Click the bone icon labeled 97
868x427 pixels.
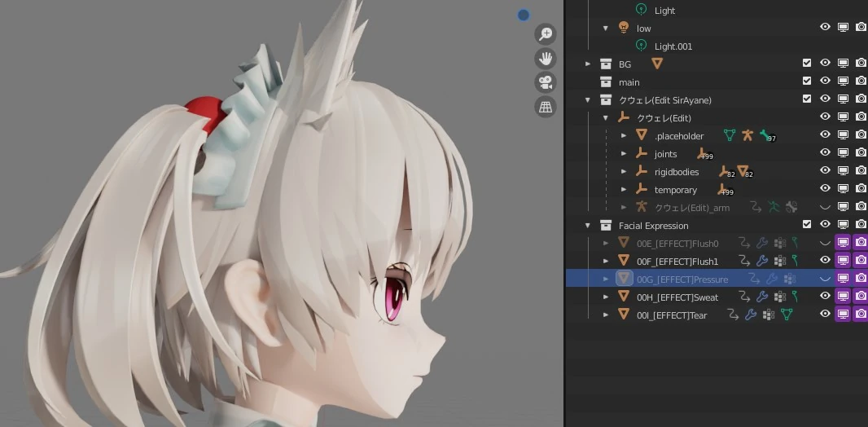point(767,136)
